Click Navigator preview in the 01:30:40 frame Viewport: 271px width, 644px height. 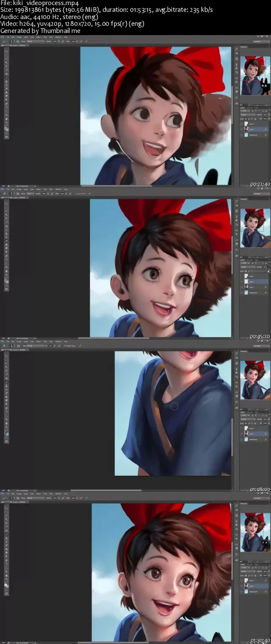[x=255, y=532]
